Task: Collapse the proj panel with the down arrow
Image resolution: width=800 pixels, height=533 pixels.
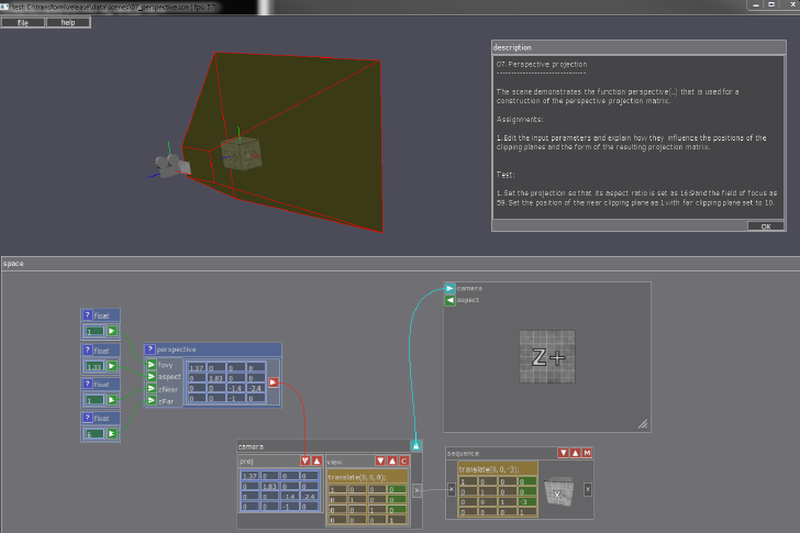Action: point(305,460)
